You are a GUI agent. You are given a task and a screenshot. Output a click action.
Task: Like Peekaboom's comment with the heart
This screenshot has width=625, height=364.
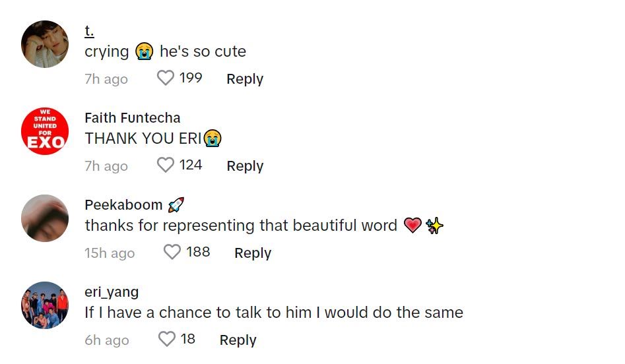tap(172, 252)
